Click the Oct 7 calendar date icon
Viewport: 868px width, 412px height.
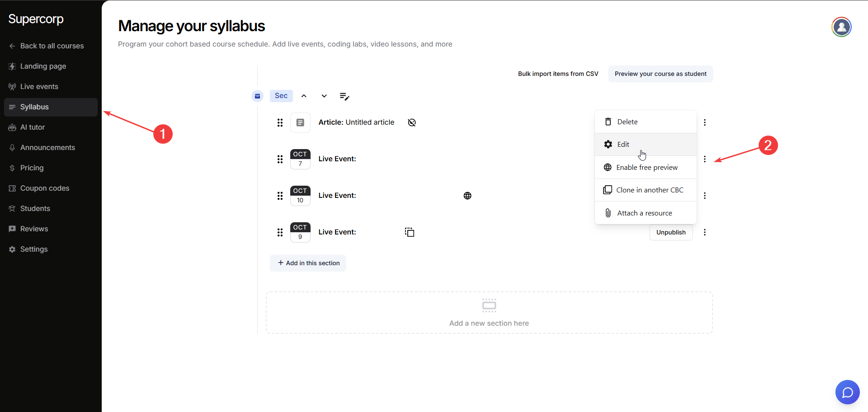pyautogui.click(x=300, y=159)
